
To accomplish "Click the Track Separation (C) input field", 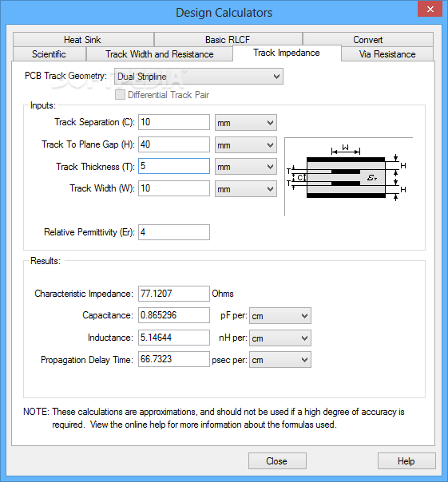I will pos(174,122).
